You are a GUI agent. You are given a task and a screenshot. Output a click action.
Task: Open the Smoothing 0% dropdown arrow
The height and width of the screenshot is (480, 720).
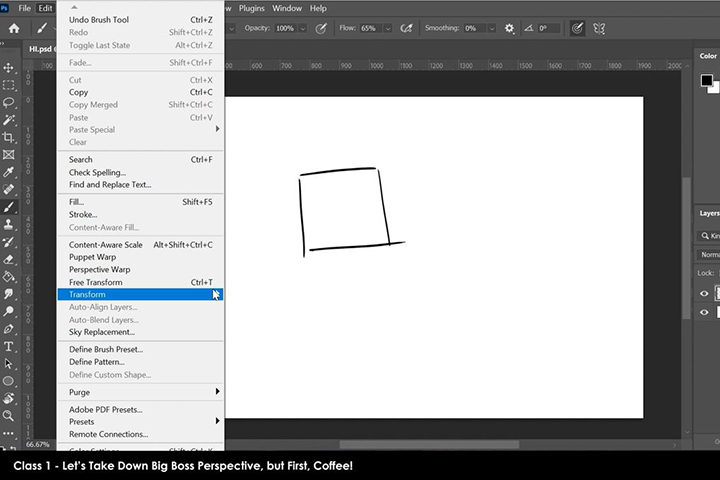click(x=492, y=28)
